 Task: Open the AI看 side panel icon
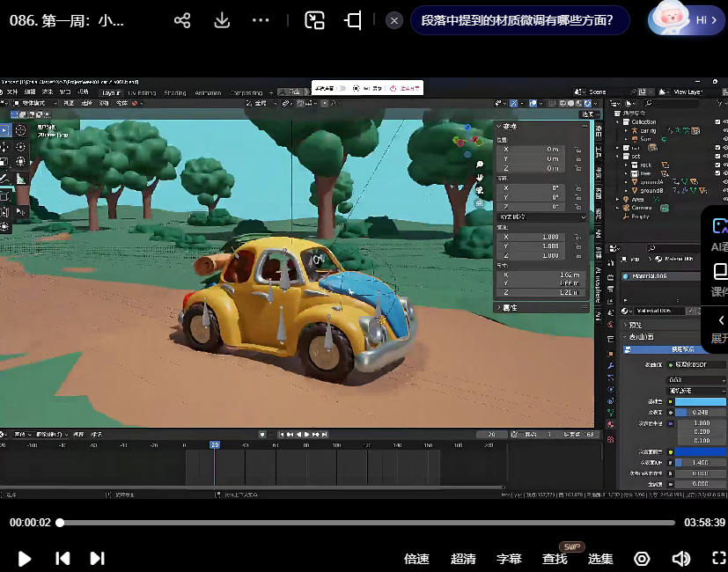click(718, 227)
